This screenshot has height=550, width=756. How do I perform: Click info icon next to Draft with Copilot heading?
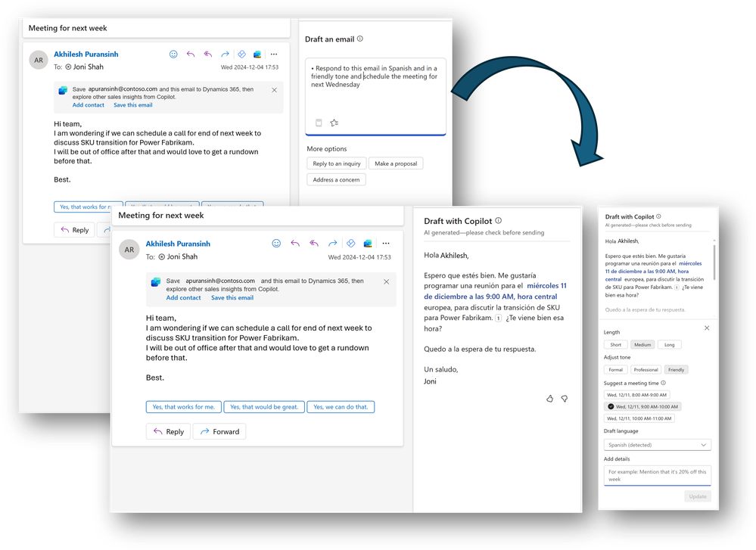pos(499,220)
